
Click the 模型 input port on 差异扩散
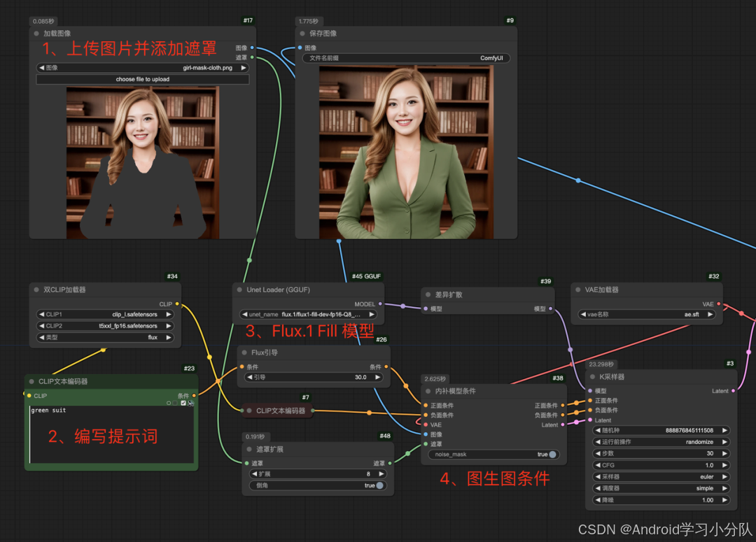[426, 309]
